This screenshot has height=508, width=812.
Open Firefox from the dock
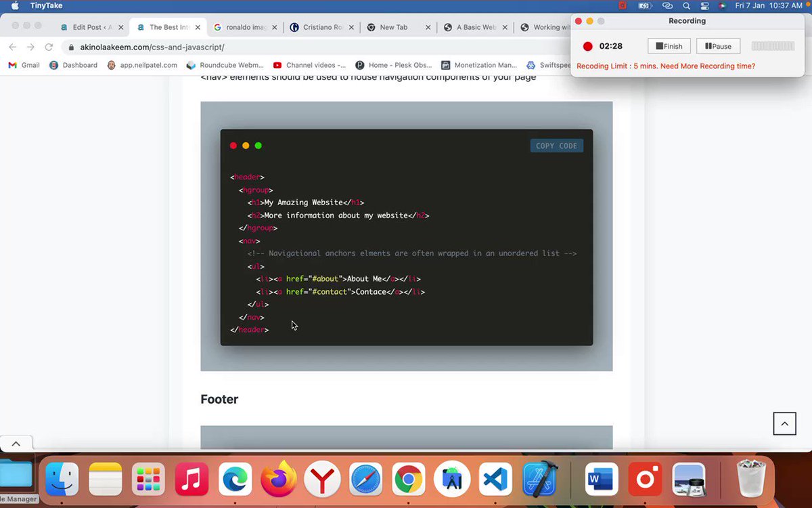point(279,480)
